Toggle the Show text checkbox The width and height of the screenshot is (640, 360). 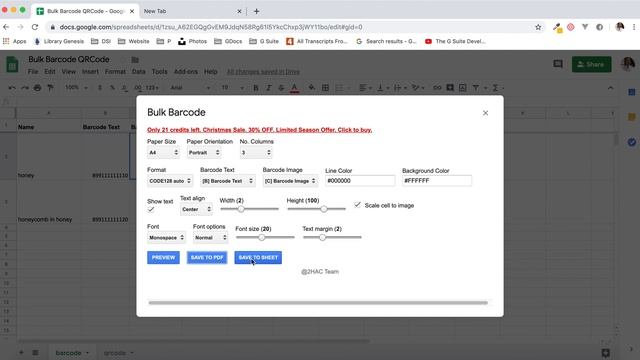pyautogui.click(x=151, y=209)
